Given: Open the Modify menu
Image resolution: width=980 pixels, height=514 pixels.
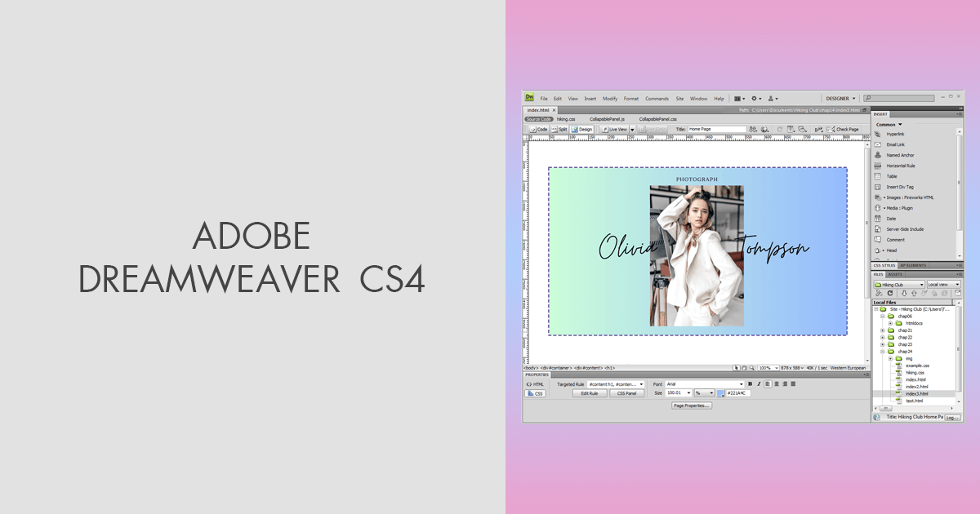Looking at the screenshot, I should [610, 99].
